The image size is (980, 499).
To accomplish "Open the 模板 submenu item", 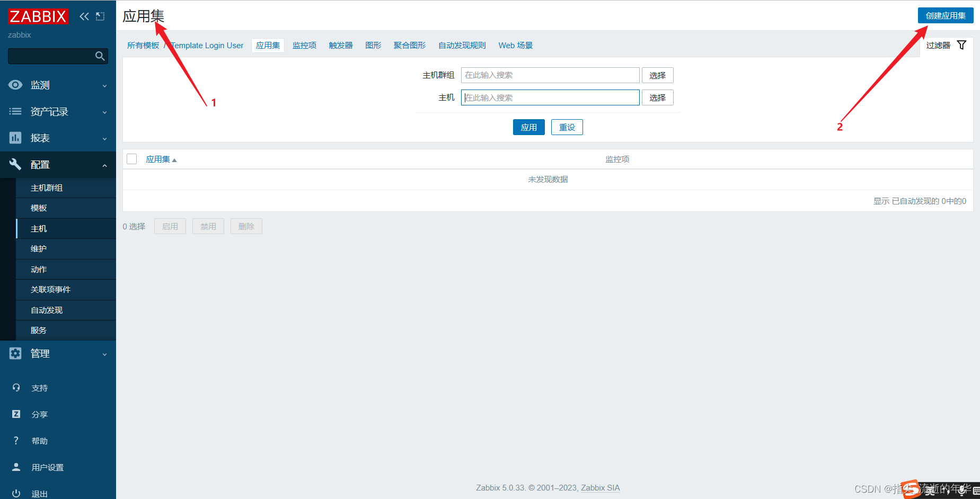I will (x=66, y=208).
